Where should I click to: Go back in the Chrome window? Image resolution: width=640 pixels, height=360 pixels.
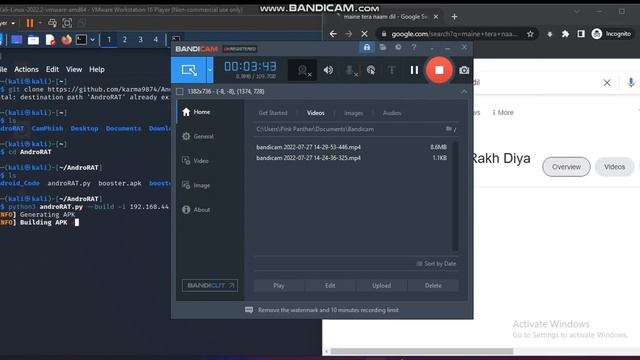(x=333, y=34)
